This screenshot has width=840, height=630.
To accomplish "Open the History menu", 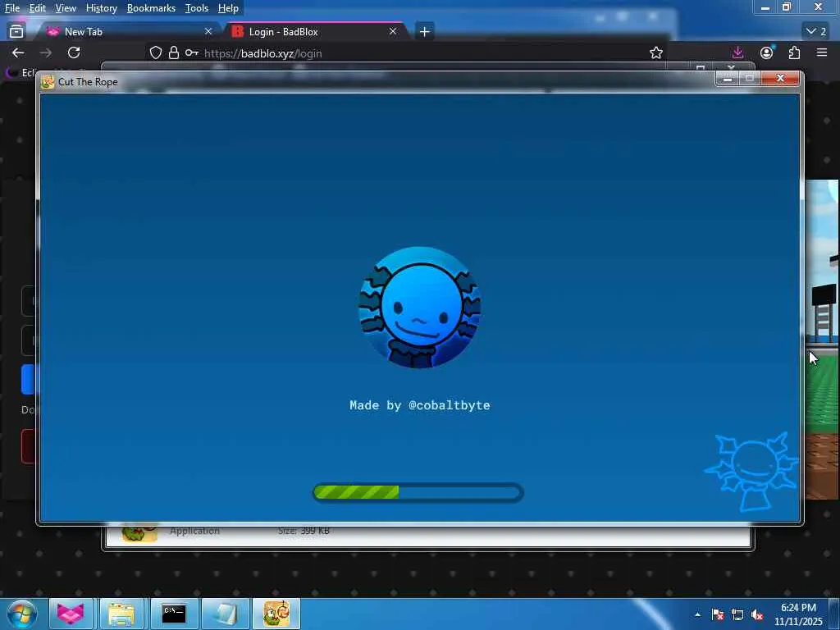I will [101, 8].
